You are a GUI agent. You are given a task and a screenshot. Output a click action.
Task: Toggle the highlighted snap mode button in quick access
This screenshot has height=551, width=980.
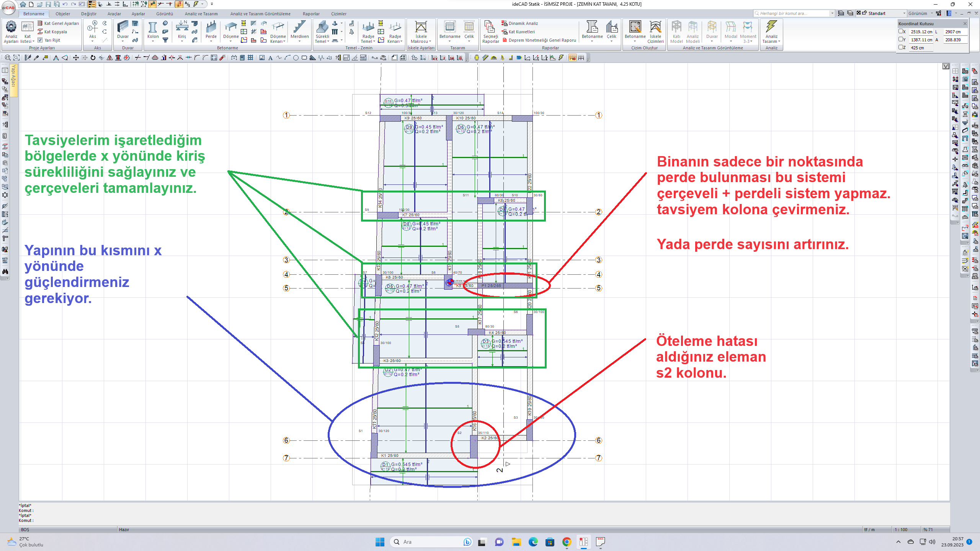153,4
